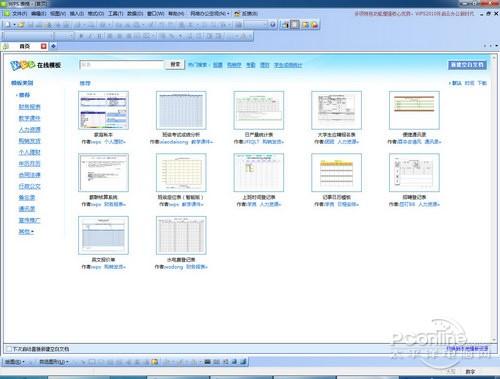Screen dimensions: 500x379
Task: Open the 帮助(H) menu
Action: coord(176,14)
